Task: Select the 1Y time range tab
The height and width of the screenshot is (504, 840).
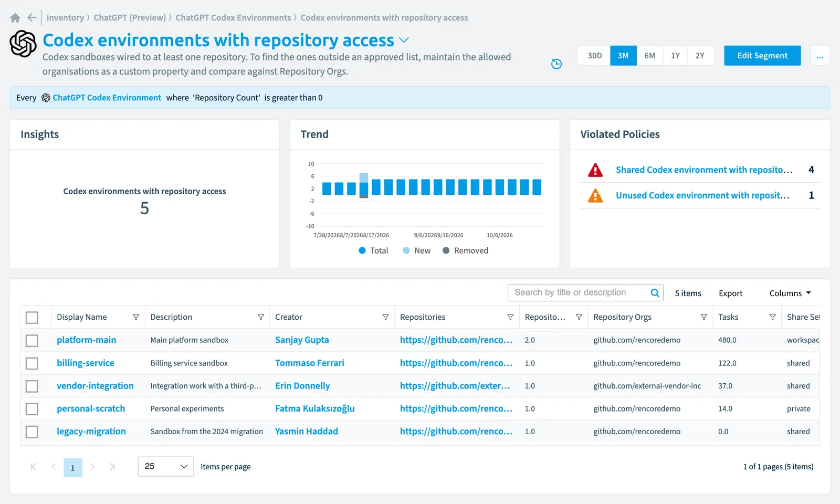Action: [675, 56]
